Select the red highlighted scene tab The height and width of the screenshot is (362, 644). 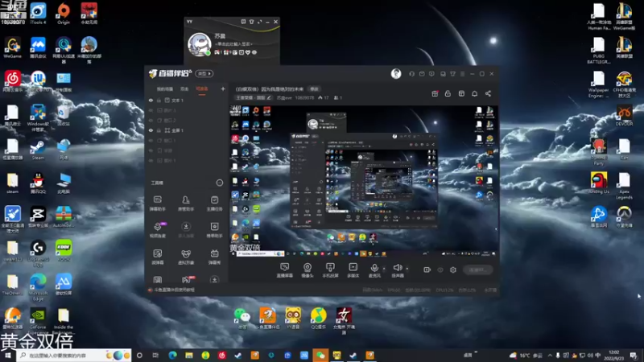[x=202, y=88]
